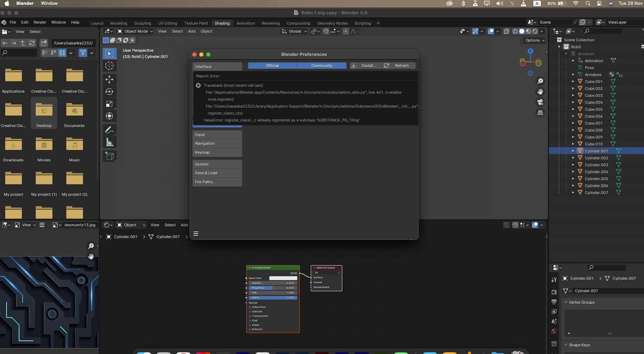
Task: Click the Base Color swatch
Action: point(283,278)
